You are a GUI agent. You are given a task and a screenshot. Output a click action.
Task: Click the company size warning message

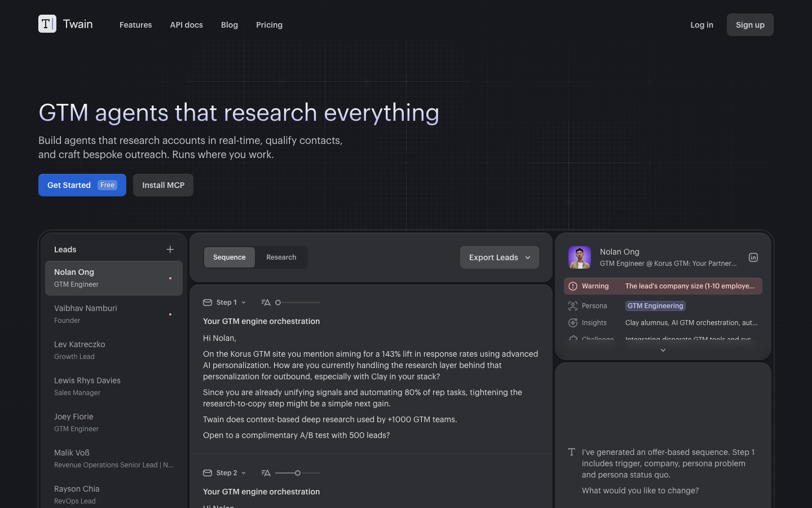[x=690, y=286]
